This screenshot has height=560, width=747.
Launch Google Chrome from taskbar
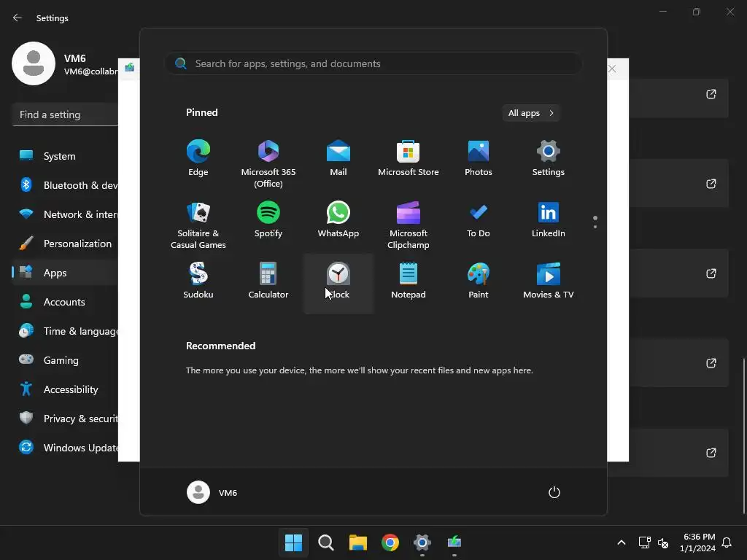coord(390,542)
